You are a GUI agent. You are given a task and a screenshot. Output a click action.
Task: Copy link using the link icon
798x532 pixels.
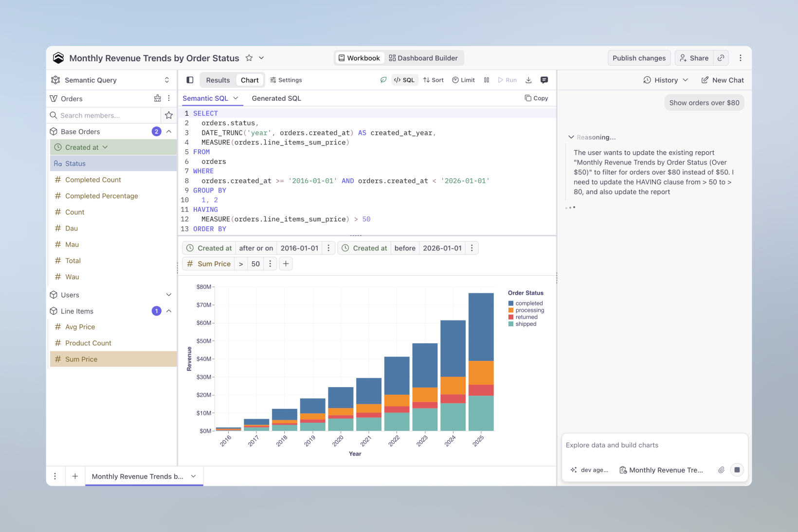point(721,58)
